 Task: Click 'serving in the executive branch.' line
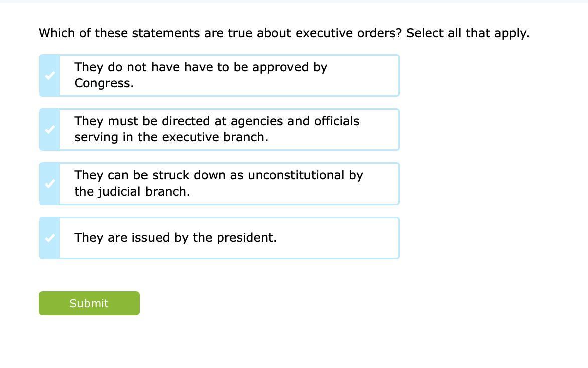tap(171, 137)
